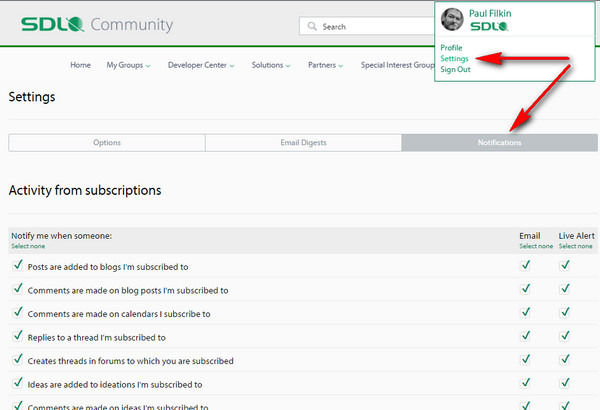Switch to the Email Digests tab
The height and width of the screenshot is (410, 600).
point(303,143)
